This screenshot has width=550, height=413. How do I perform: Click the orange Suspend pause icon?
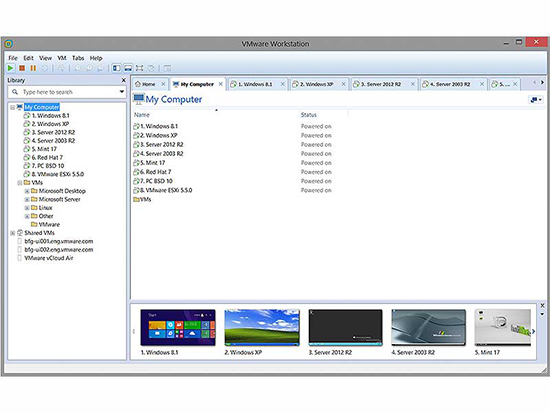(33, 68)
